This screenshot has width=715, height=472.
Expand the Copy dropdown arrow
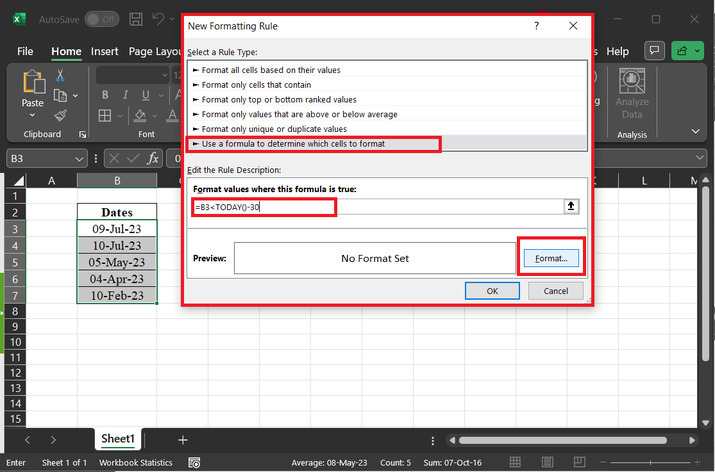click(75, 96)
